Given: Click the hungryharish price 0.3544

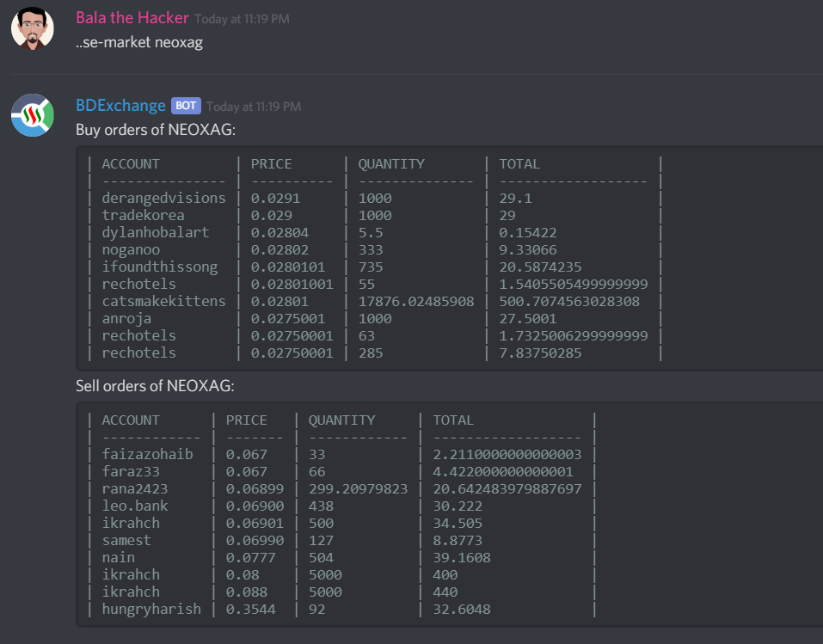Looking at the screenshot, I should tap(250, 610).
